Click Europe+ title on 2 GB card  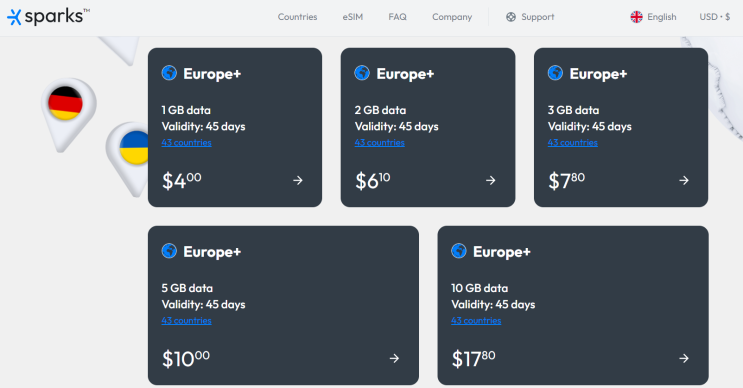(x=405, y=74)
